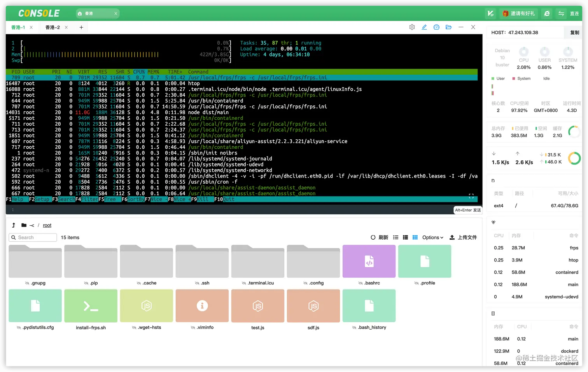Open the .gnupg folder
The width and height of the screenshot is (588, 372).
click(35, 261)
